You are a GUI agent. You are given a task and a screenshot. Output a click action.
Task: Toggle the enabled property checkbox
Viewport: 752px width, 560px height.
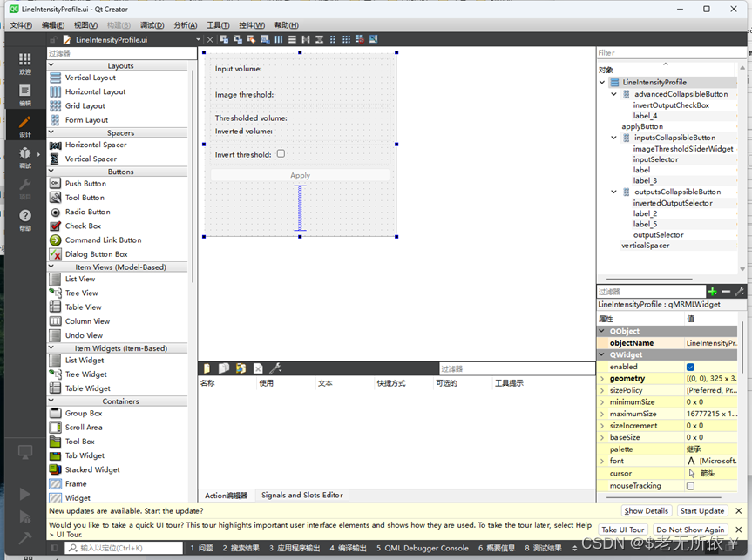(690, 367)
